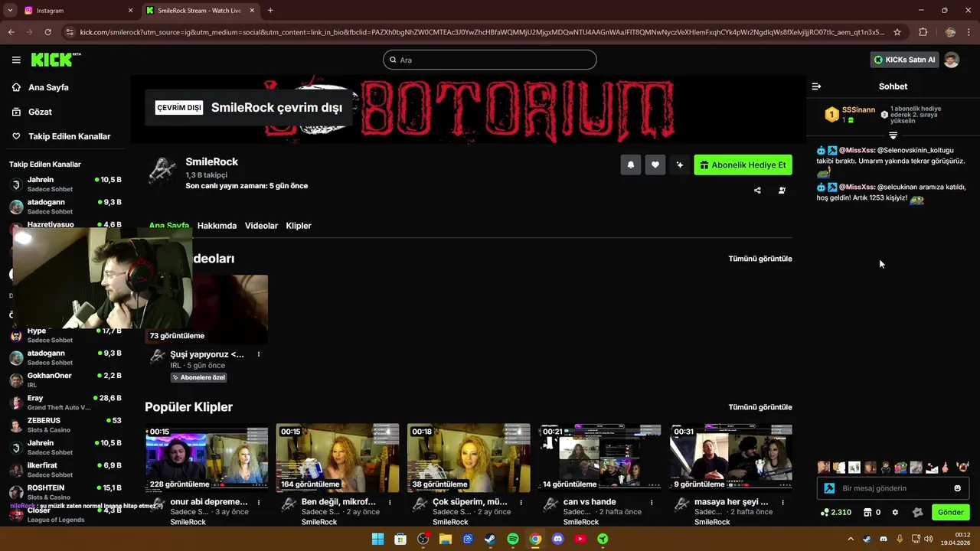This screenshot has height=551, width=980.
Task: Bookmark this page with the star
Action: 897,32
